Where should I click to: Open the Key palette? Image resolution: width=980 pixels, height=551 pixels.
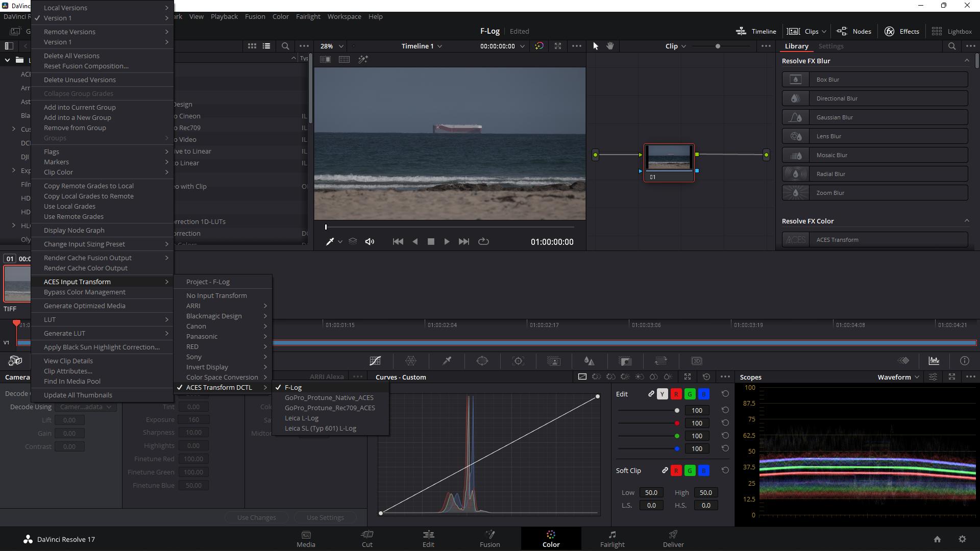tap(625, 361)
